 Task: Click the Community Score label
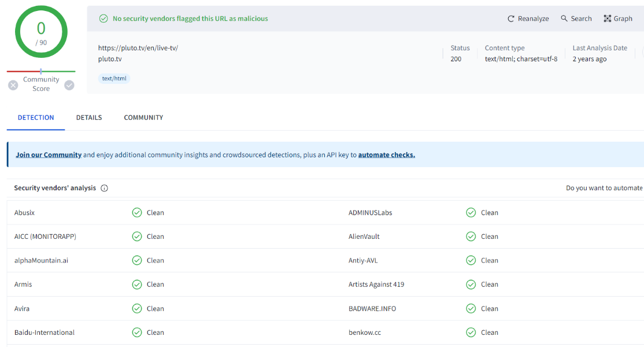(x=41, y=84)
